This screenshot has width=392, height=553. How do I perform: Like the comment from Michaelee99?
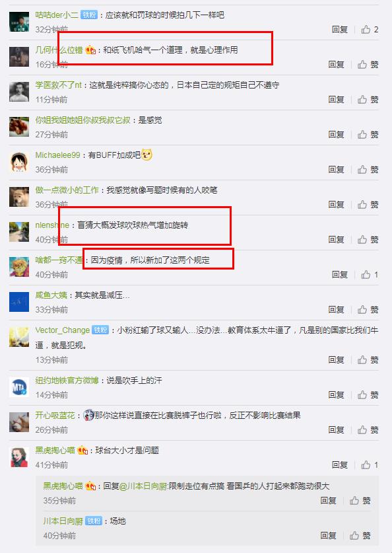(368, 170)
